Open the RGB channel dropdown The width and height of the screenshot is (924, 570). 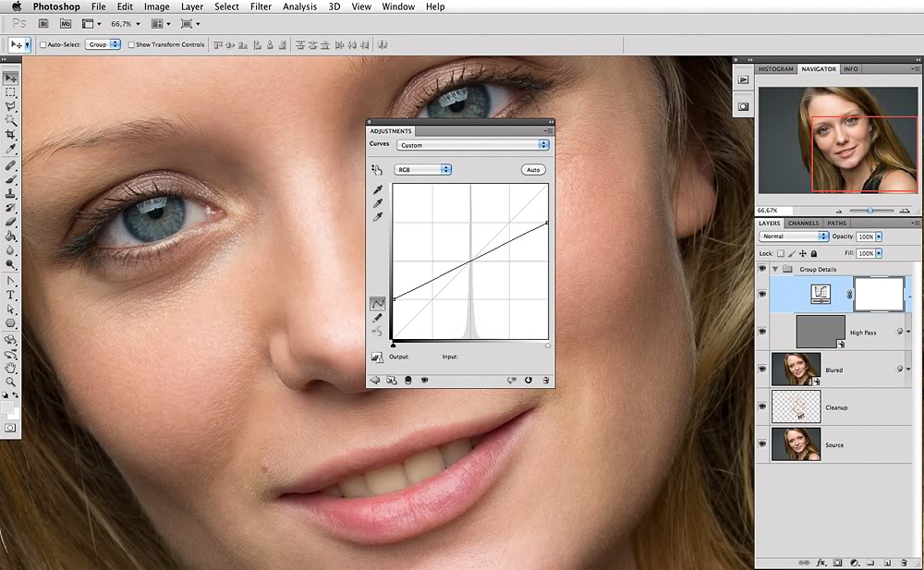[x=422, y=170]
